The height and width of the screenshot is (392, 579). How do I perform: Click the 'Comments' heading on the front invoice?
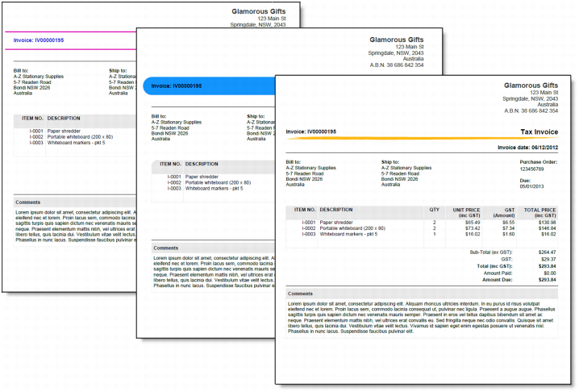(300, 294)
